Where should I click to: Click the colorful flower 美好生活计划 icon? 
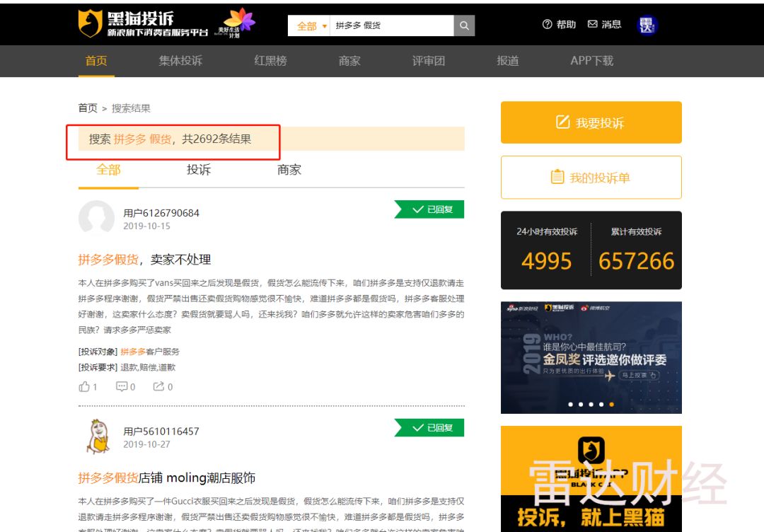coord(236,23)
